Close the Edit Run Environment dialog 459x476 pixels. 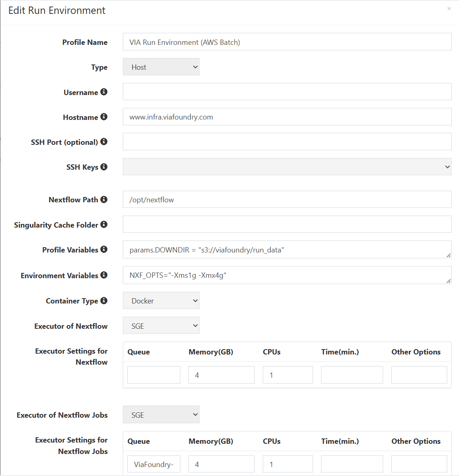click(x=449, y=9)
